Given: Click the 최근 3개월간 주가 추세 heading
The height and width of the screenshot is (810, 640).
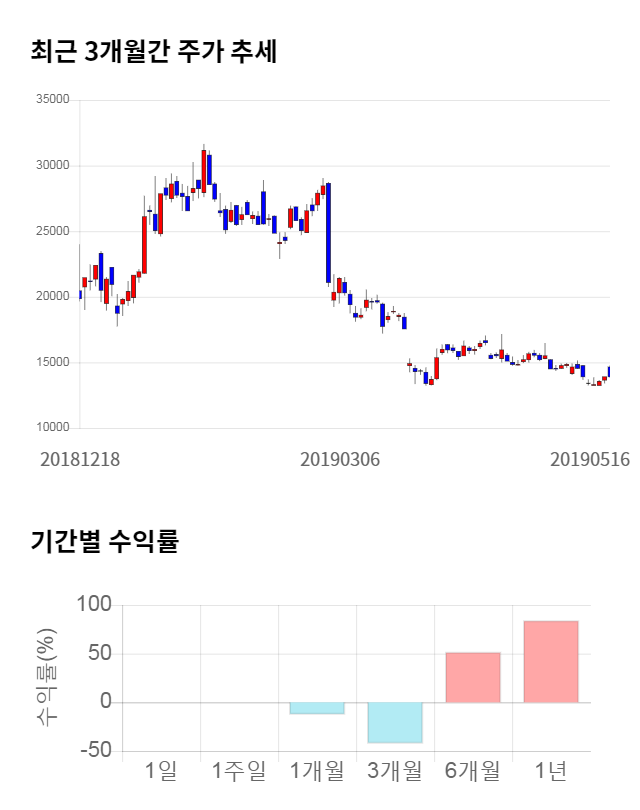Looking at the screenshot, I should [x=154, y=52].
